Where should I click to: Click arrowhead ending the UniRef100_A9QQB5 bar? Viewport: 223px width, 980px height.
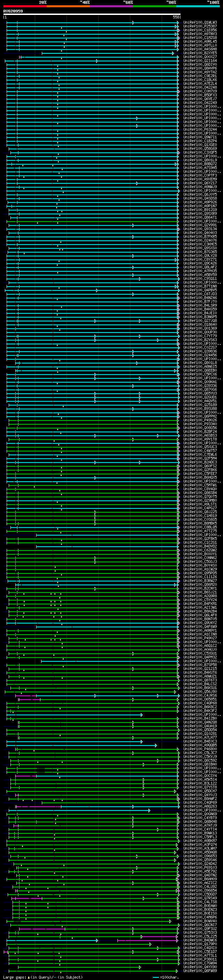pyautogui.click(x=155, y=745)
